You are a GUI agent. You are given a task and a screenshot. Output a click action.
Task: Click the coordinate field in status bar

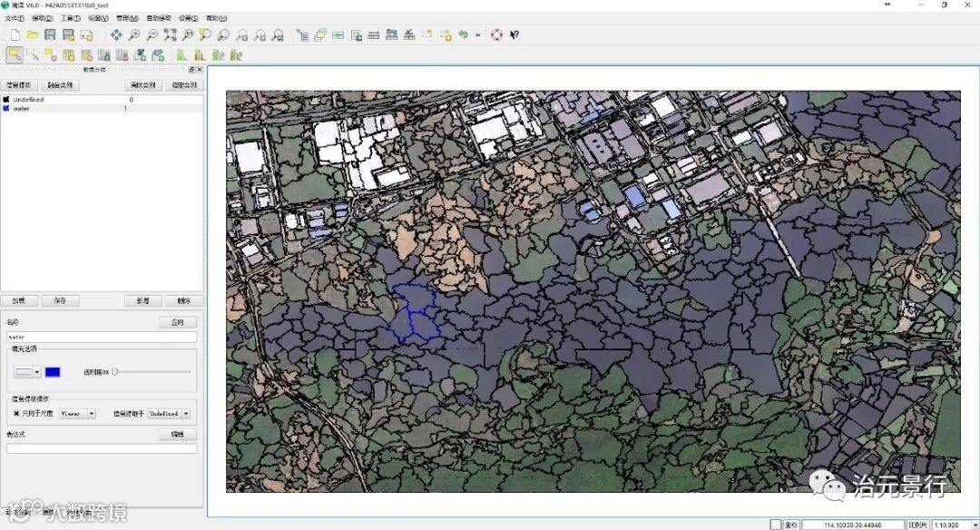[x=852, y=525]
